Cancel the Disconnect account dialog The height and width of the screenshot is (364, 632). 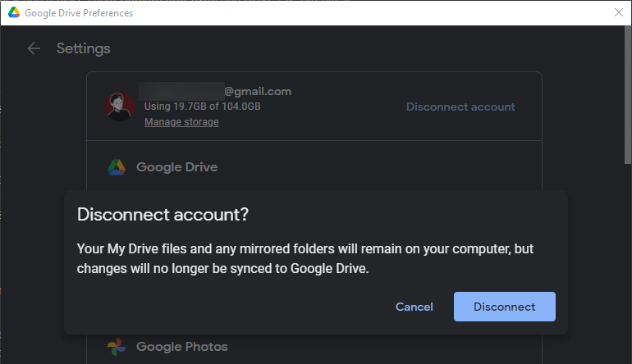414,307
